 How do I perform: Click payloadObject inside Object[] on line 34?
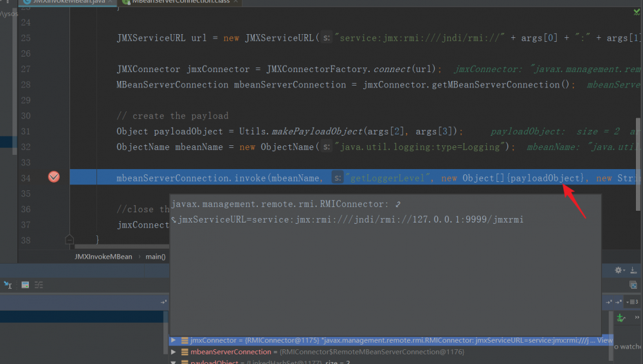click(x=545, y=177)
